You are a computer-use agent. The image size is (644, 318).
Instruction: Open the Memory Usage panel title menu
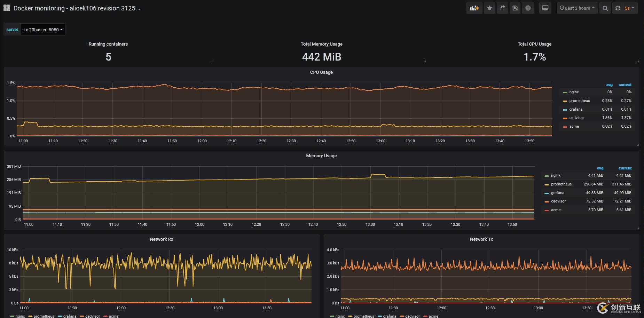(x=321, y=156)
